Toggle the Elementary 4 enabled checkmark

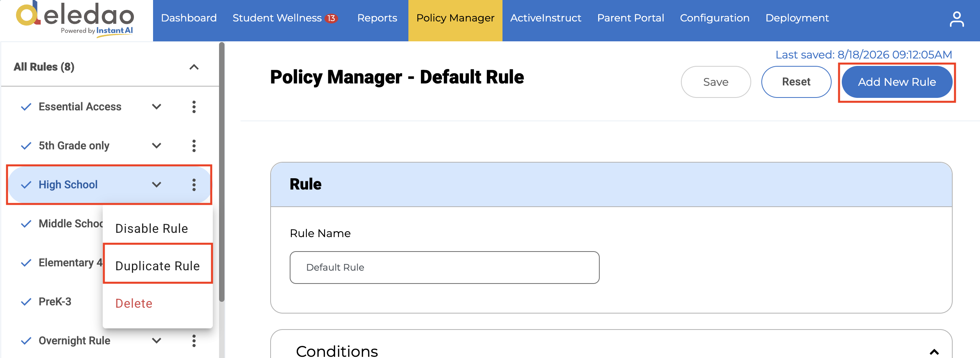pos(26,263)
